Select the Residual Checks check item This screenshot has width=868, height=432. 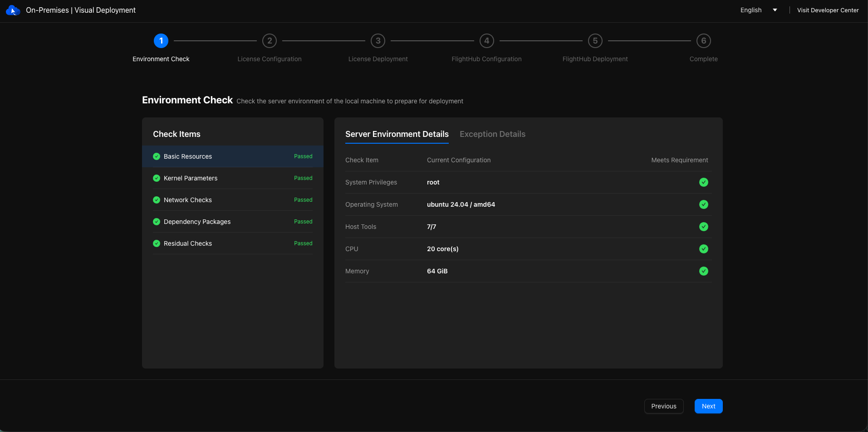coord(233,243)
